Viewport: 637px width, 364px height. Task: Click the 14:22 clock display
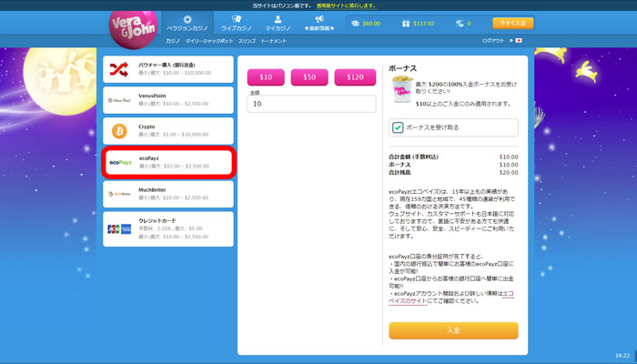622,356
